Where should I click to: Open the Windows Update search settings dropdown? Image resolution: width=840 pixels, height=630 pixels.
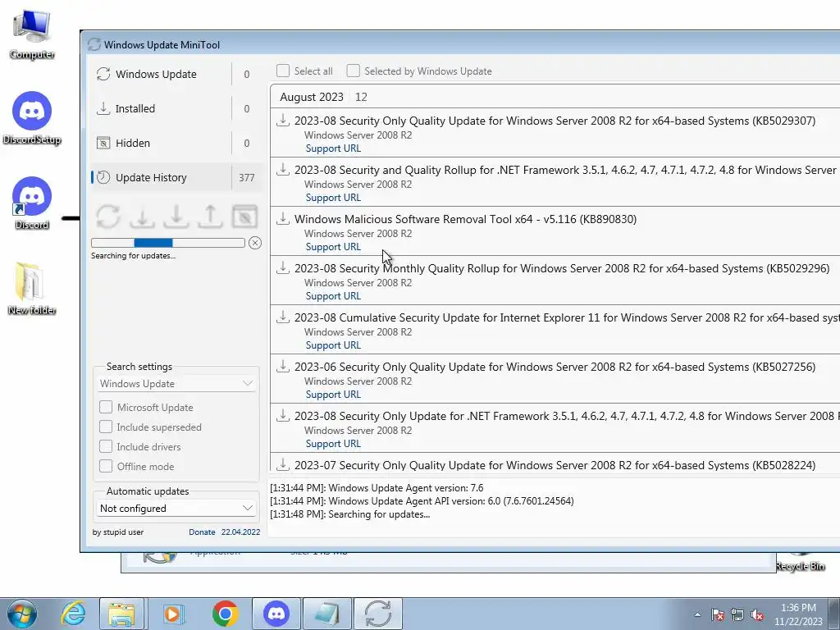(x=176, y=384)
